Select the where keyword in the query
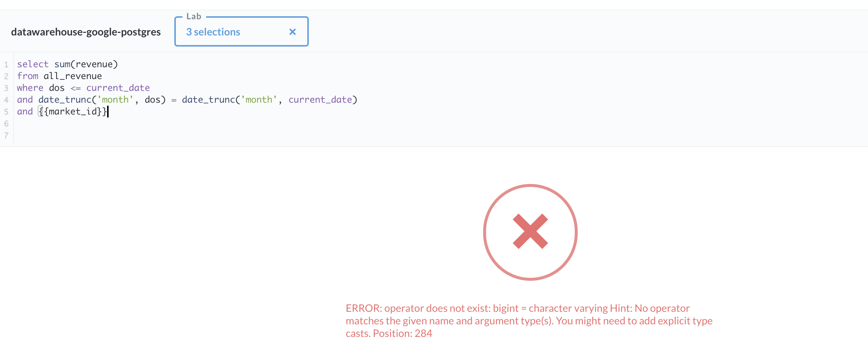The height and width of the screenshot is (348, 868). coord(30,88)
